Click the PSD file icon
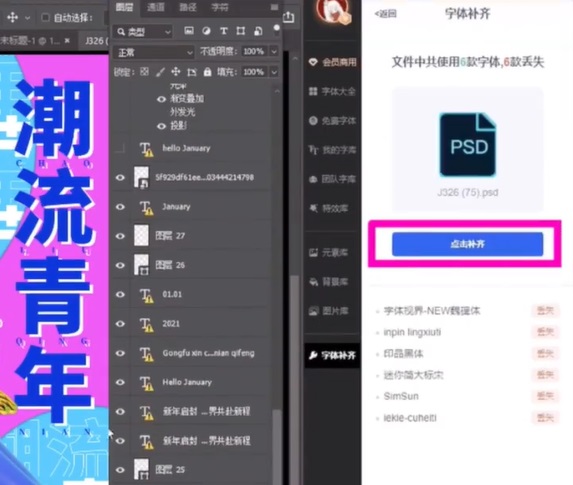The image size is (573, 485). coord(468,145)
